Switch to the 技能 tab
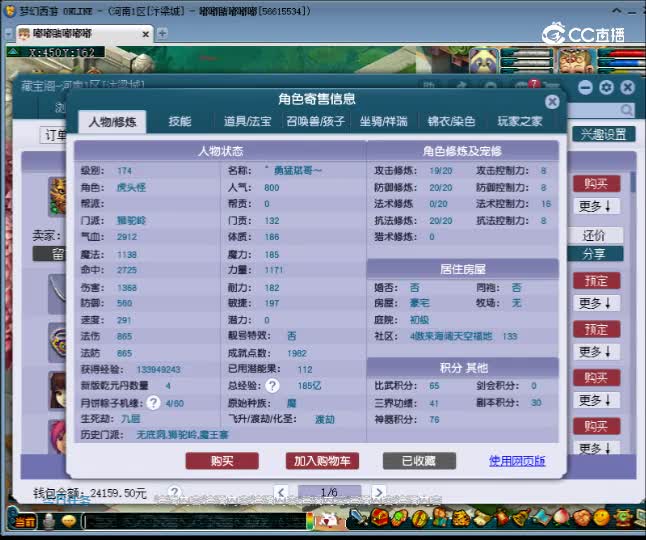This screenshot has width=646, height=540. (180, 121)
